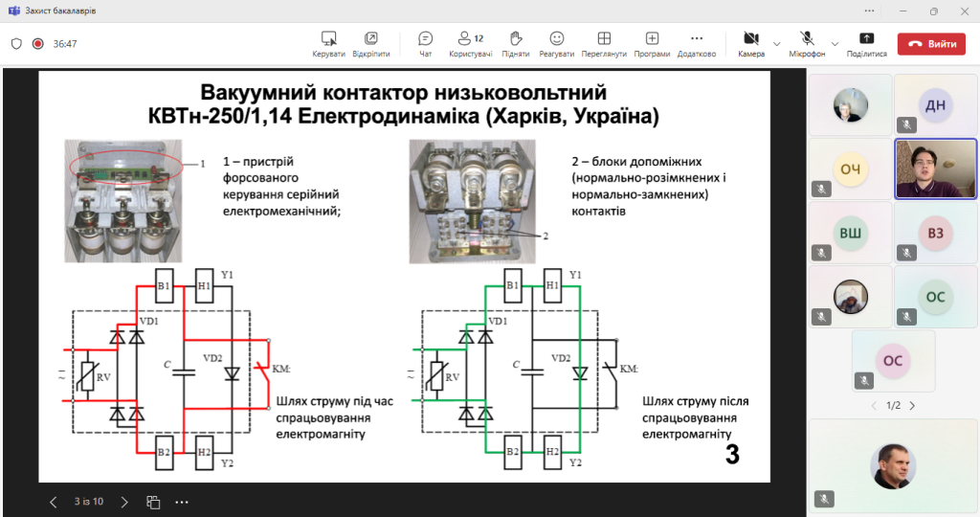Raise hand with Підняти
This screenshot has width=980, height=517.
pos(516,44)
